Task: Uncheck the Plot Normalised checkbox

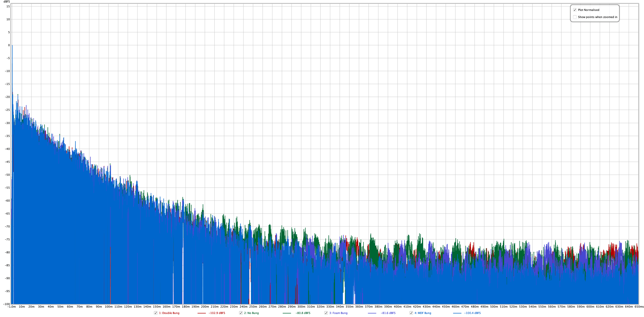Action: coord(575,10)
